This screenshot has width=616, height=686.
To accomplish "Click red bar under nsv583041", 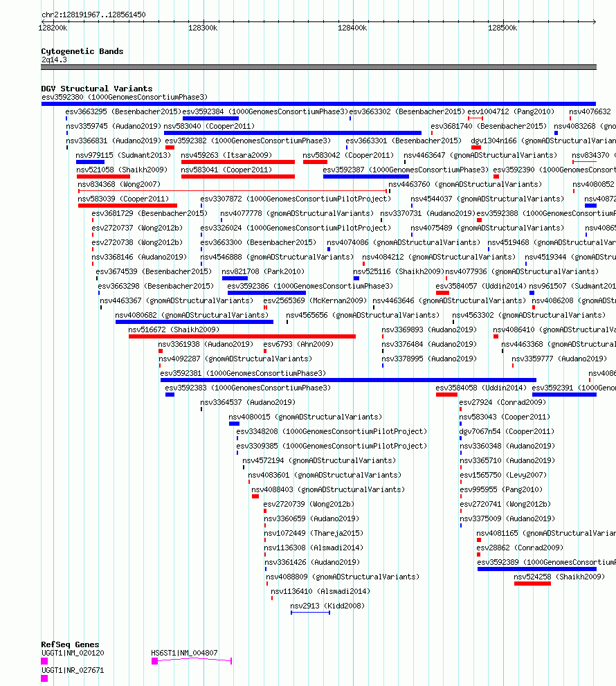I will point(238,177).
